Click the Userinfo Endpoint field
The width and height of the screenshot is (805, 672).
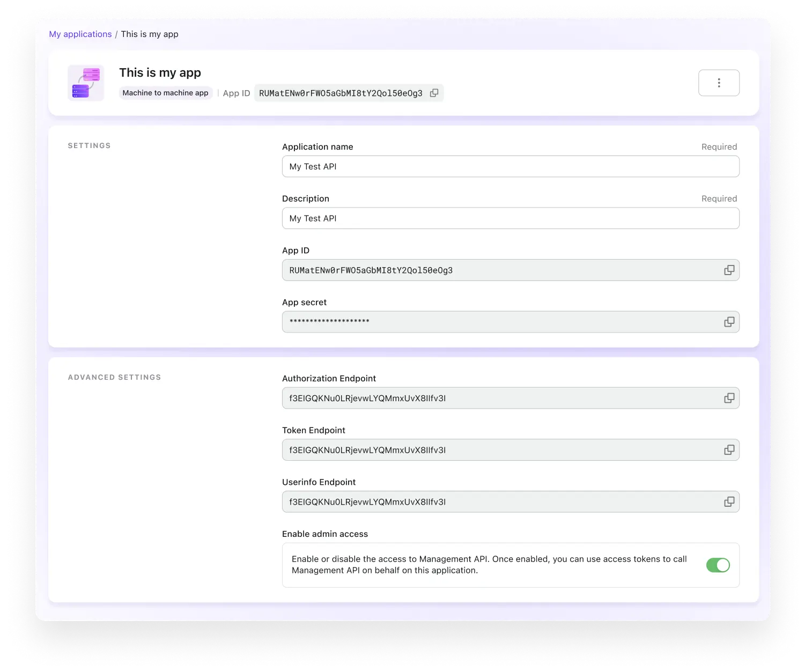[499, 502]
